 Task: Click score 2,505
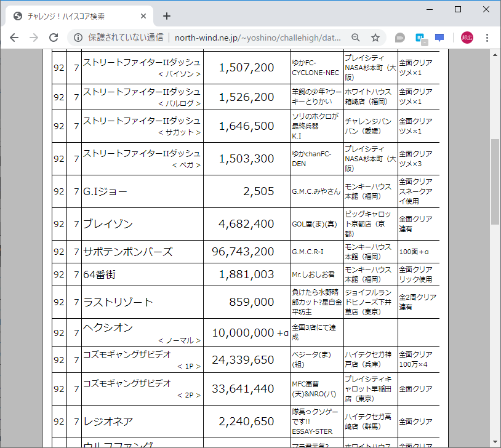[x=259, y=191]
